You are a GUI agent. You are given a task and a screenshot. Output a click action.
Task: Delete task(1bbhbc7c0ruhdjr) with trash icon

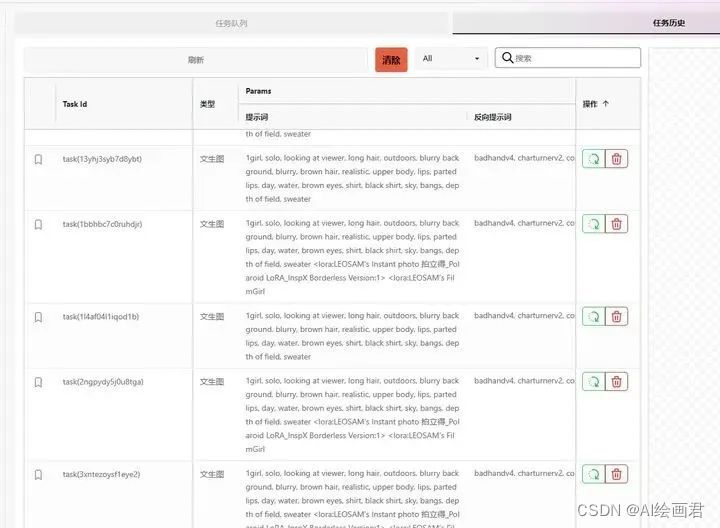[616, 224]
